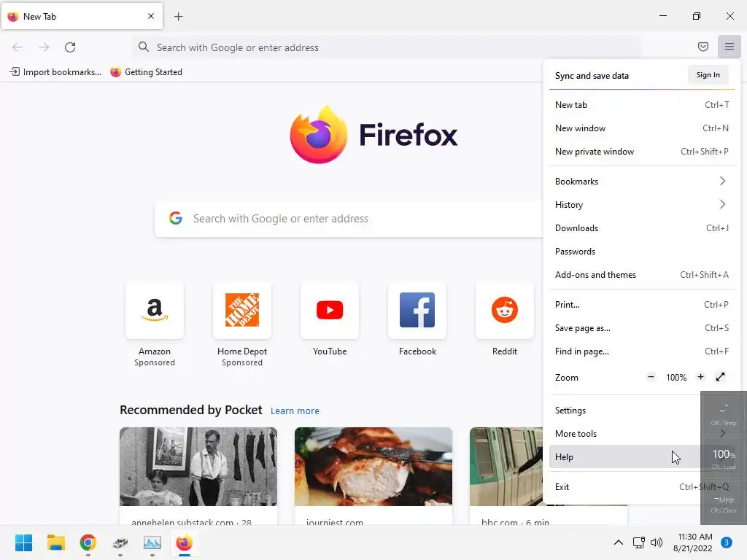Viewport: 747px width, 560px height.
Task: Open network status tray icon
Action: click(638, 542)
